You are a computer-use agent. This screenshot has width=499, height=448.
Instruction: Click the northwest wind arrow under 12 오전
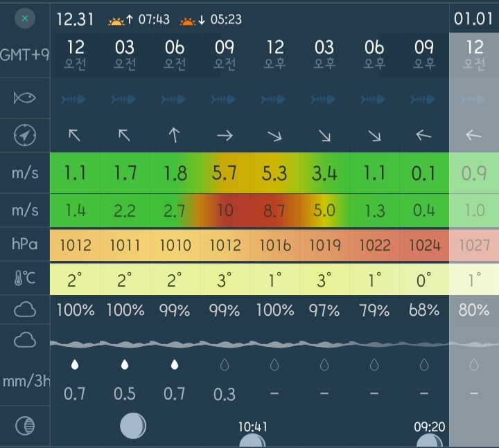[x=74, y=135]
